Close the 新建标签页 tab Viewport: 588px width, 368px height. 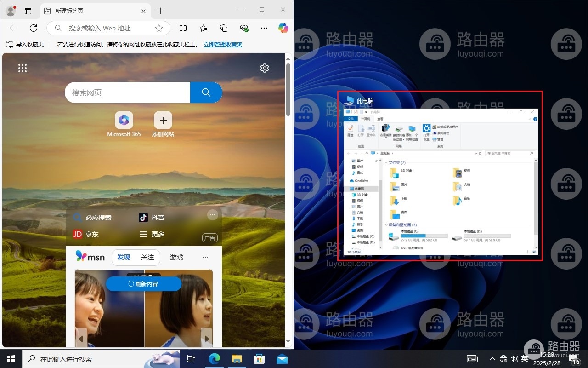tap(144, 11)
